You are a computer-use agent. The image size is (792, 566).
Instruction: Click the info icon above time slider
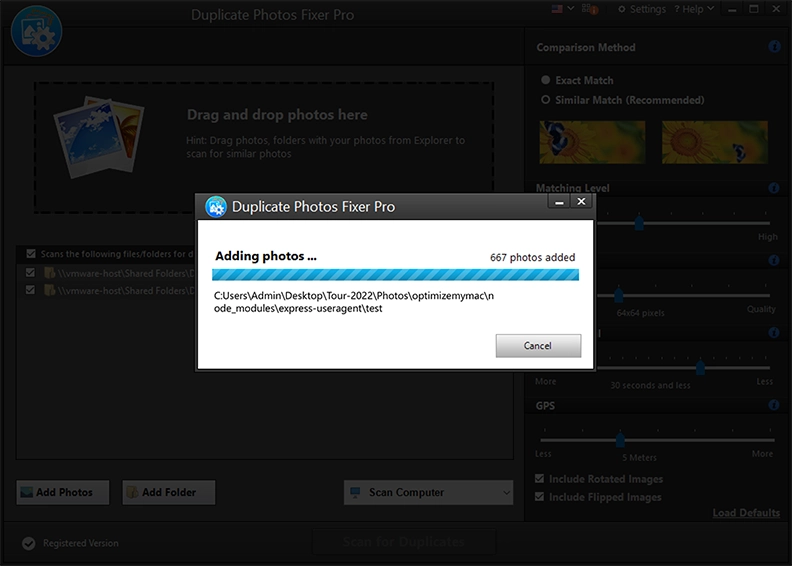pos(774,333)
